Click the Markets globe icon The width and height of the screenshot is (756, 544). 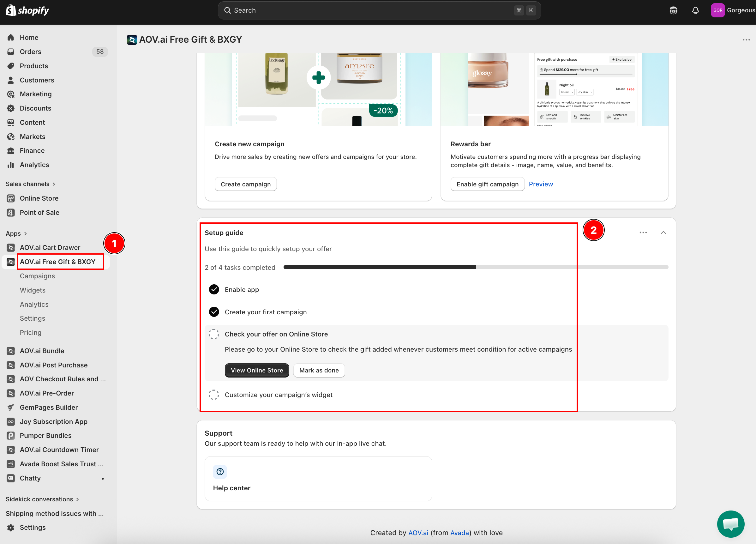11,137
